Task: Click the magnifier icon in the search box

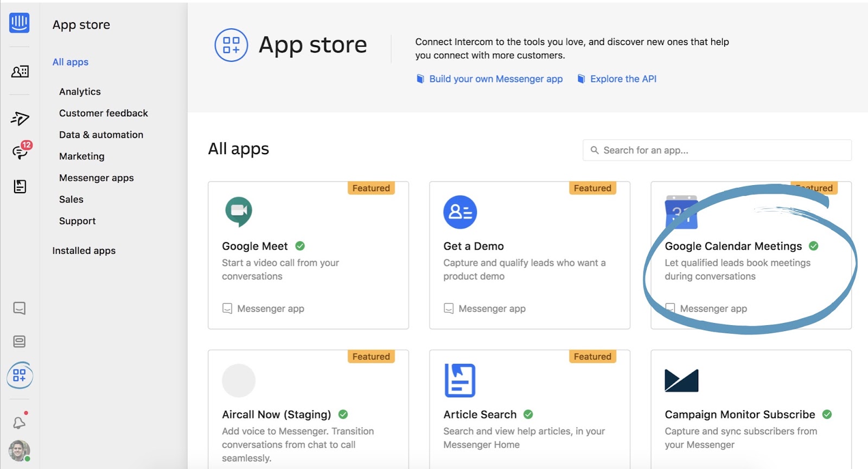Action: tap(595, 150)
